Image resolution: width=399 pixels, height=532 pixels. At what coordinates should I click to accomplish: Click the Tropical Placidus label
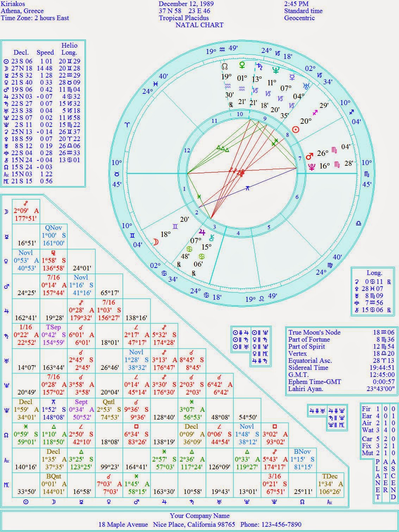pyautogui.click(x=184, y=18)
